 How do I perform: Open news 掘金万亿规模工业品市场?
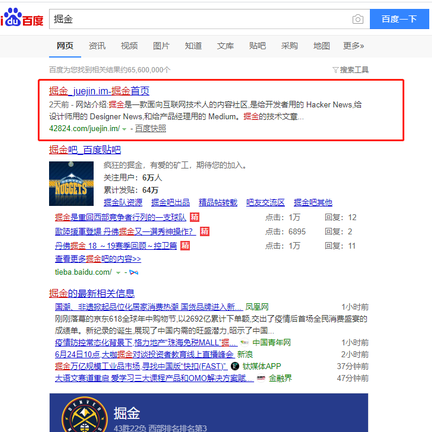(141, 366)
